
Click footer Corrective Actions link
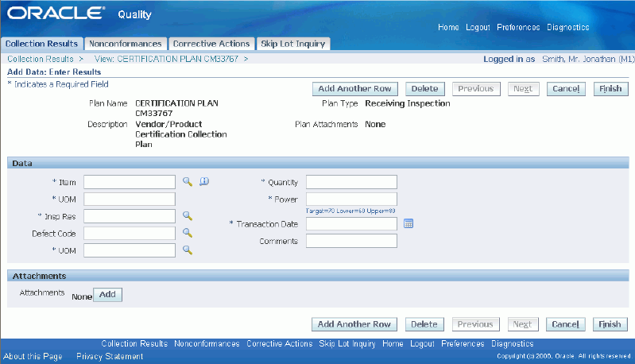(280, 344)
